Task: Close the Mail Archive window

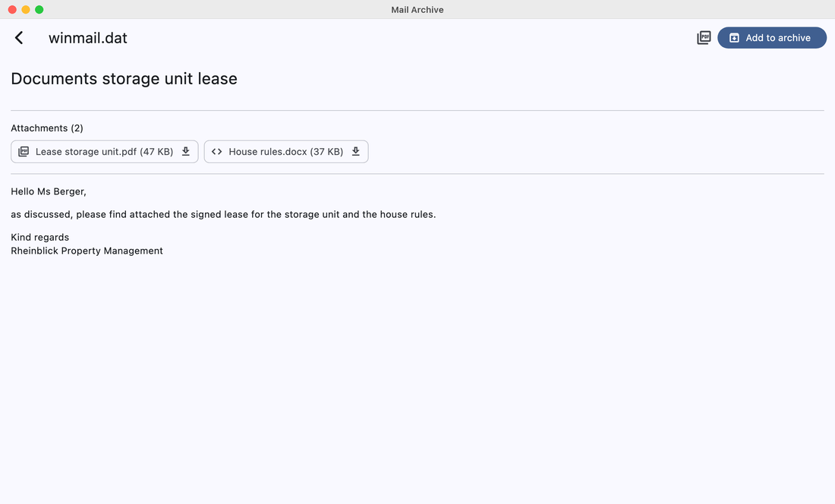Action: point(12,10)
